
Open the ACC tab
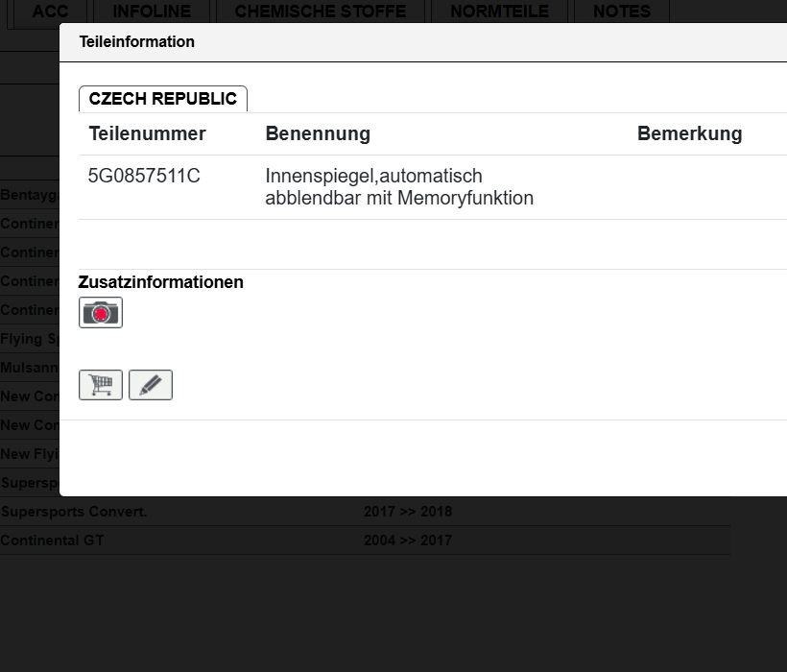[x=50, y=12]
